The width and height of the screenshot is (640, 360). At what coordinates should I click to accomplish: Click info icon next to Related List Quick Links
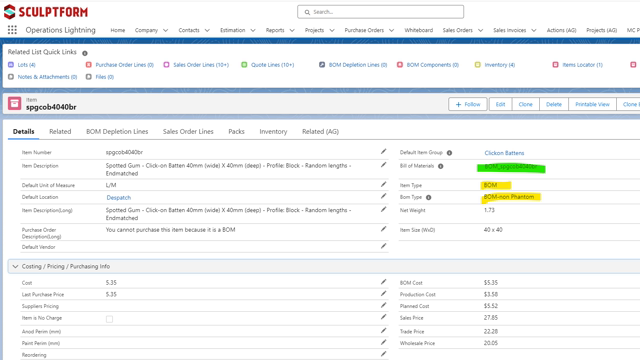[85, 53]
